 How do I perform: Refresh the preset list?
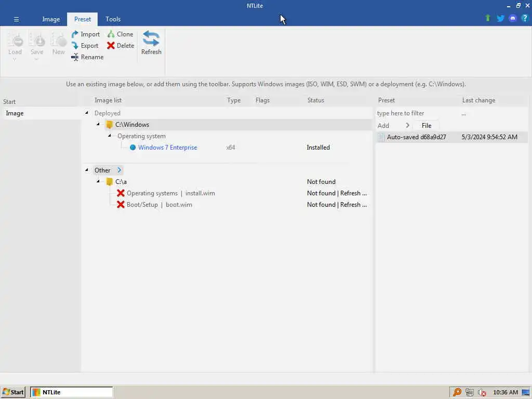[x=151, y=43]
